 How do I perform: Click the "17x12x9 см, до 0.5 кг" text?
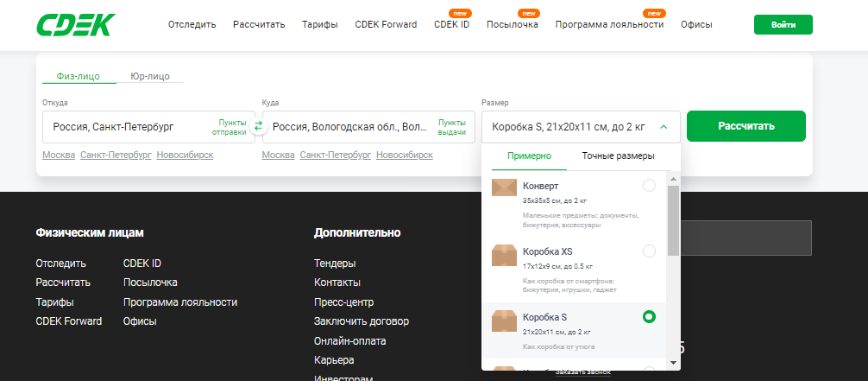558,266
